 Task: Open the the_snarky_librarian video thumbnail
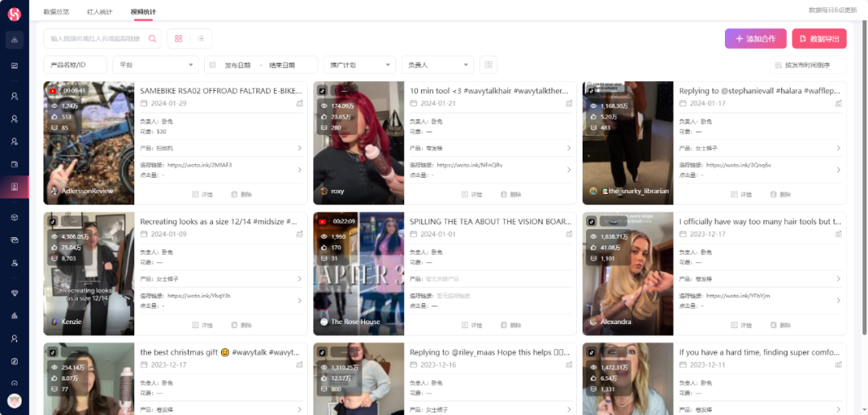(628, 143)
